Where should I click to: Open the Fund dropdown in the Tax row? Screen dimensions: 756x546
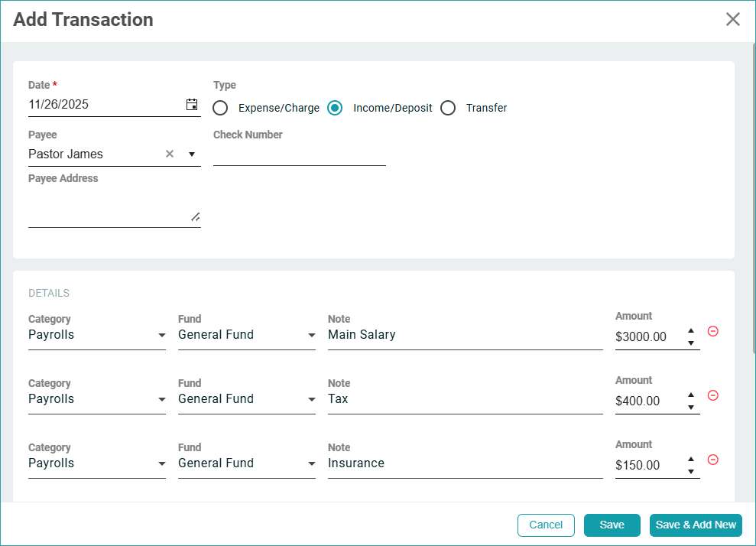pos(311,399)
